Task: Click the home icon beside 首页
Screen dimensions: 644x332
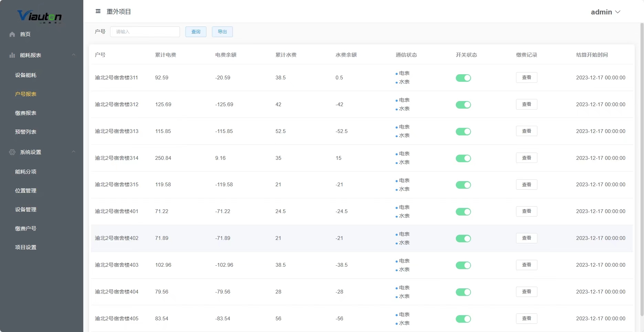Action: [12, 34]
